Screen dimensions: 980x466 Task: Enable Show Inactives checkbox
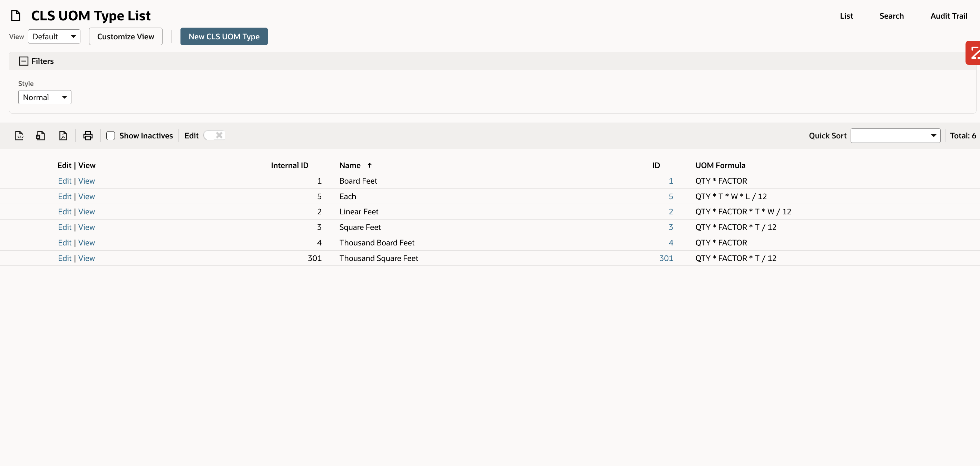click(111, 136)
